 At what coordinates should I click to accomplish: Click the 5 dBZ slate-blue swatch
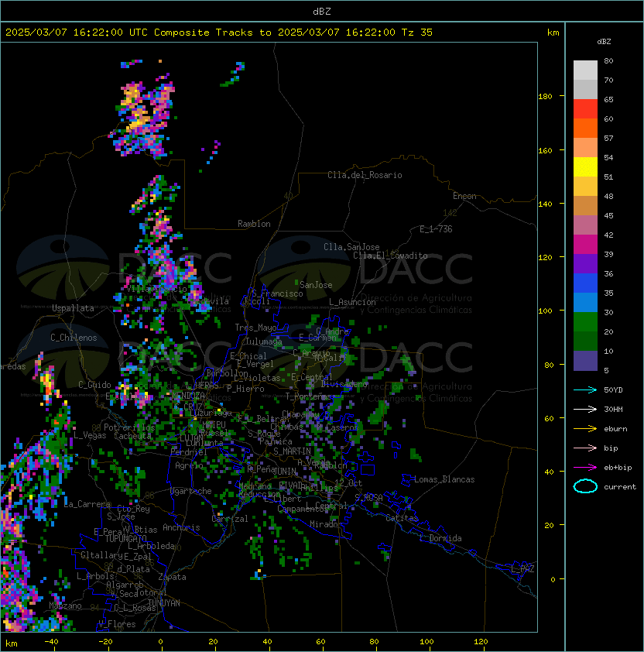(x=585, y=361)
